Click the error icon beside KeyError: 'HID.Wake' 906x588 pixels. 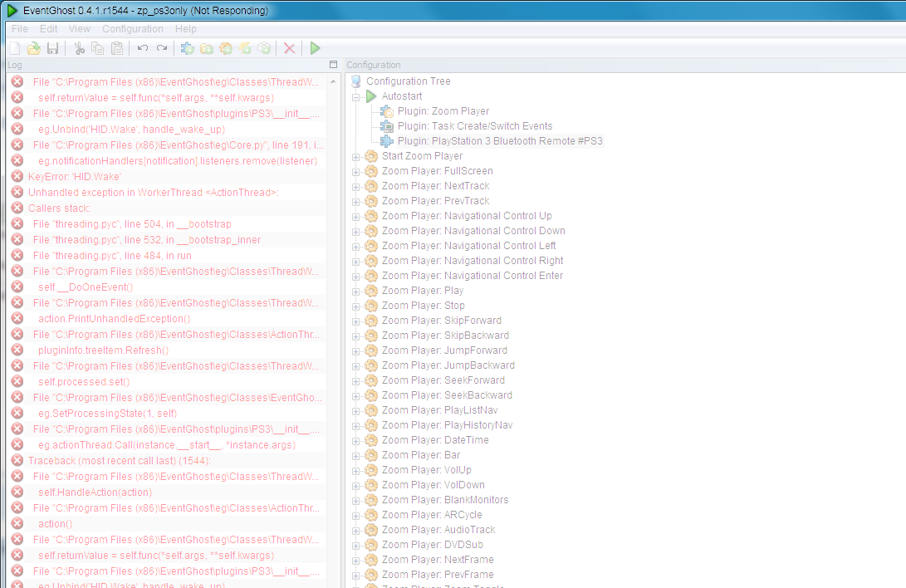click(x=17, y=177)
